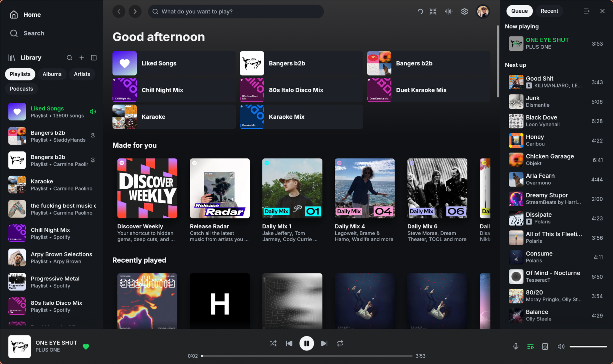Create new playlist with plus icon
Image resolution: width=613 pixels, height=364 pixels.
pyautogui.click(x=82, y=58)
